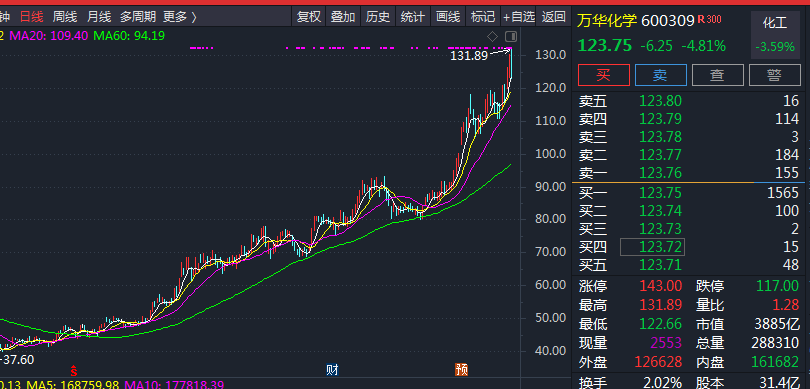The width and height of the screenshot is (810, 389).
Task: Click the 最低 value 122.66
Action: pos(661,324)
